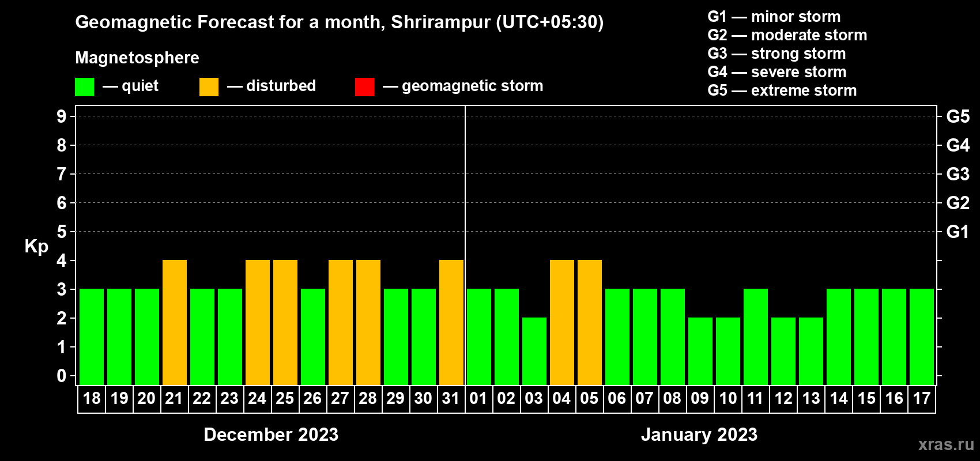Click the 'December 2023' month label
The width and height of the screenshot is (980, 461).
[271, 434]
